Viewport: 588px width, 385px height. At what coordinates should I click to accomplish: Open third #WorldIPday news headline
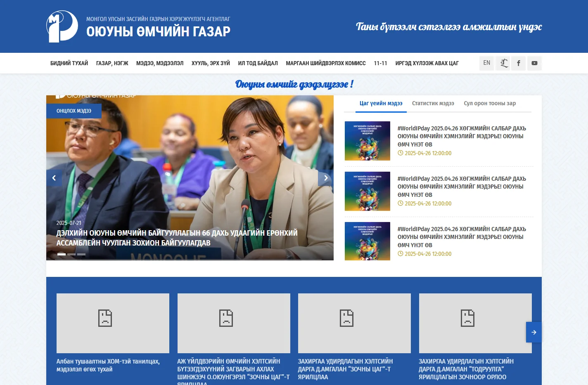click(462, 237)
